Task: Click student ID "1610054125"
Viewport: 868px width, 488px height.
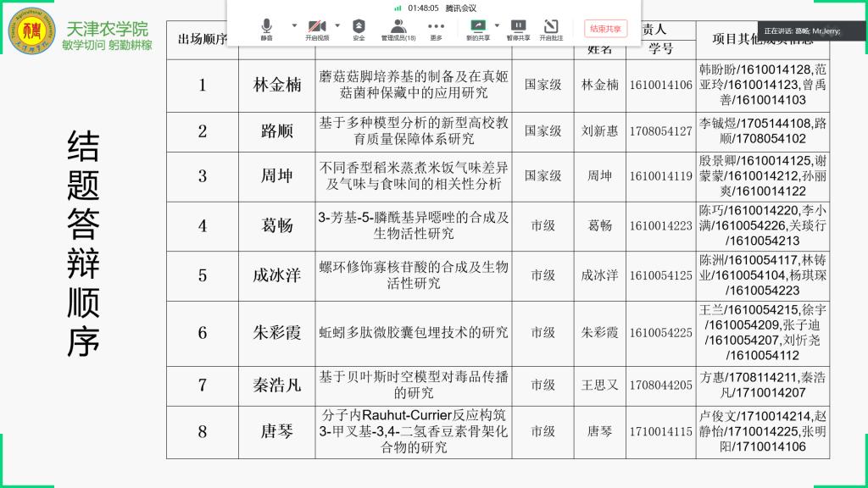Action: 660,276
